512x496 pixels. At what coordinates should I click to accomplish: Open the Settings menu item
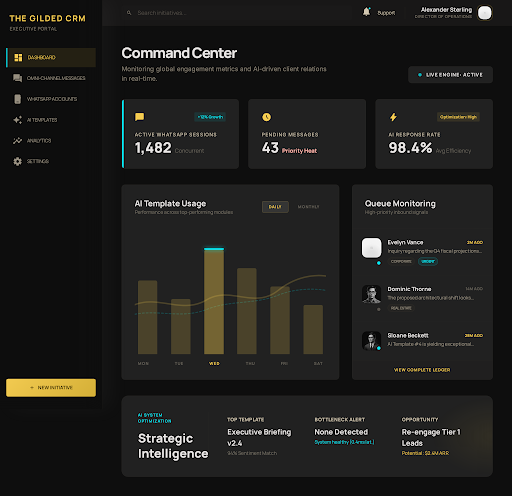[x=51, y=161]
